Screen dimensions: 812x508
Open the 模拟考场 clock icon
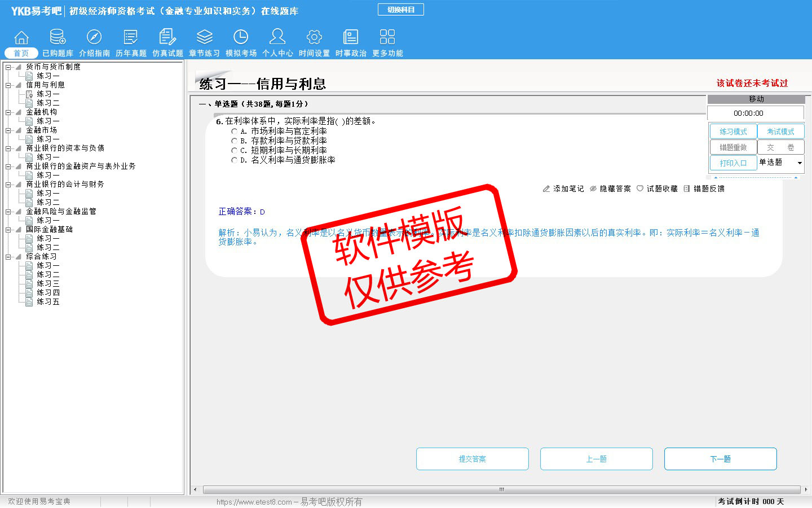point(241,38)
